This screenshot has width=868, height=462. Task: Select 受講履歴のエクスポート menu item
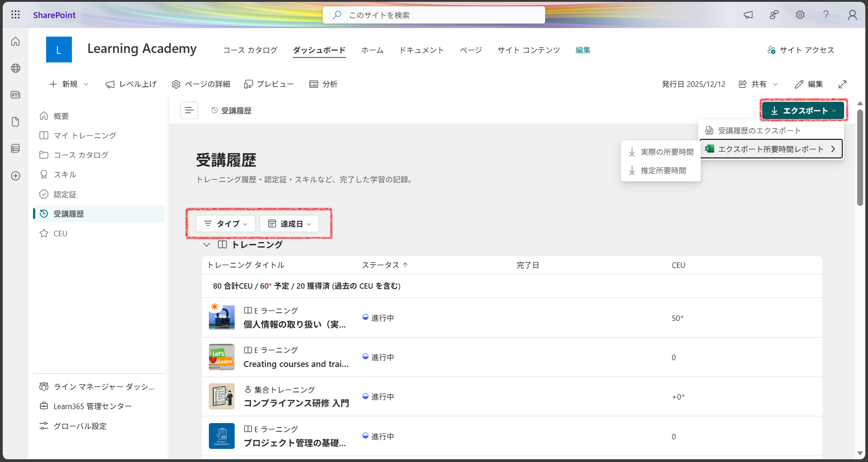[x=771, y=131]
